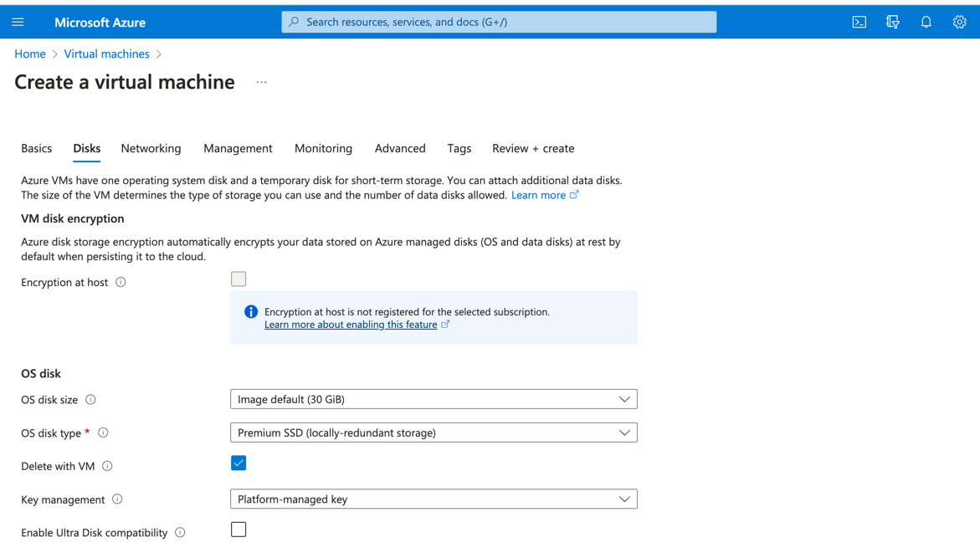Go back to Virtual machines breadcrumb
The width and height of the screenshot is (980, 553).
[107, 54]
